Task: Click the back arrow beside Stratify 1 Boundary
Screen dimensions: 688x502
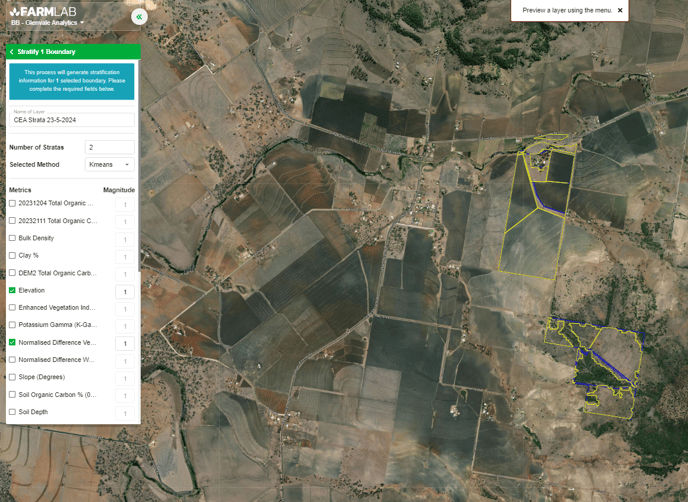Action: pos(12,52)
